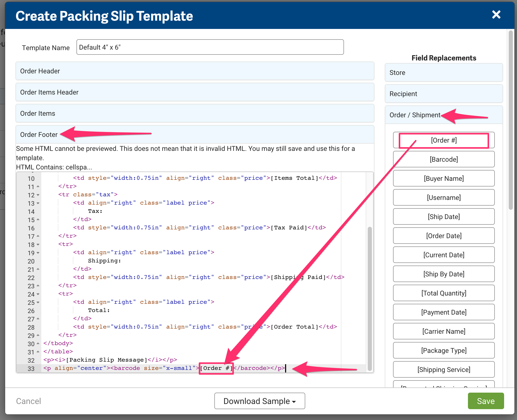Image resolution: width=517 pixels, height=420 pixels.
Task: Open the Recipient field replacements group
Action: click(x=443, y=94)
